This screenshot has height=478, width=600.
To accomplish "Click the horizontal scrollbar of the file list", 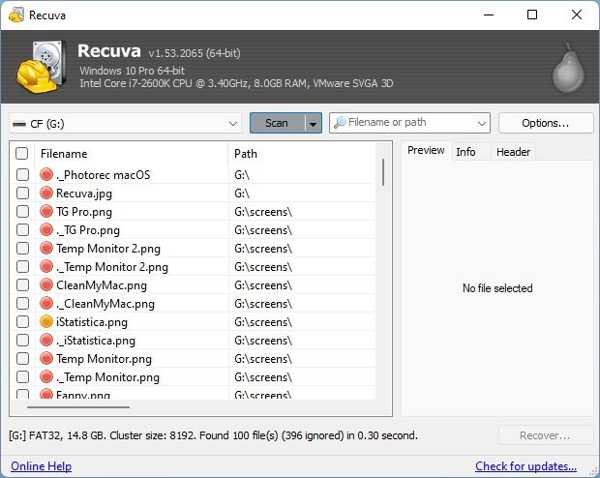I will 78,407.
